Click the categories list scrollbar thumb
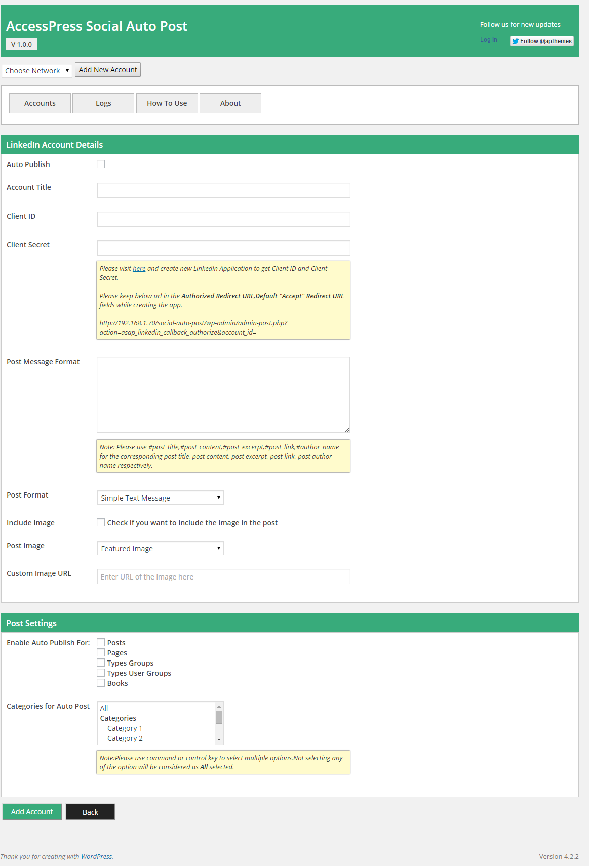This screenshot has height=868, width=589. click(219, 717)
